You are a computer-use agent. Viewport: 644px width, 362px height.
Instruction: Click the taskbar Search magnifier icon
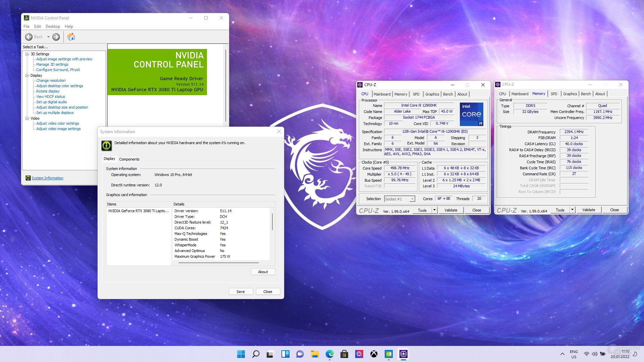point(256,354)
